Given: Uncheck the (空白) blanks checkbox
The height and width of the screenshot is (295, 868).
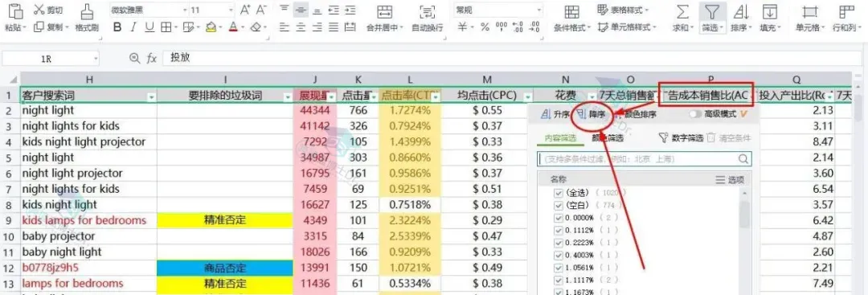Looking at the screenshot, I should (558, 205).
